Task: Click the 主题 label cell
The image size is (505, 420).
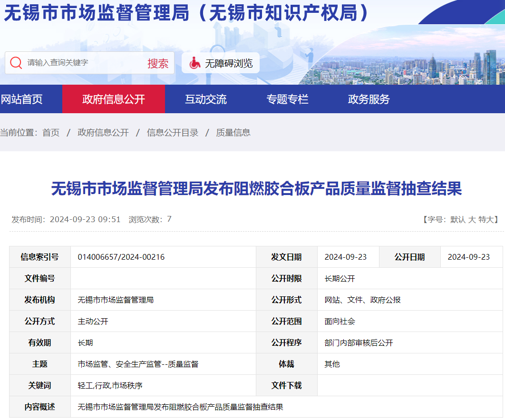Action: (x=40, y=364)
